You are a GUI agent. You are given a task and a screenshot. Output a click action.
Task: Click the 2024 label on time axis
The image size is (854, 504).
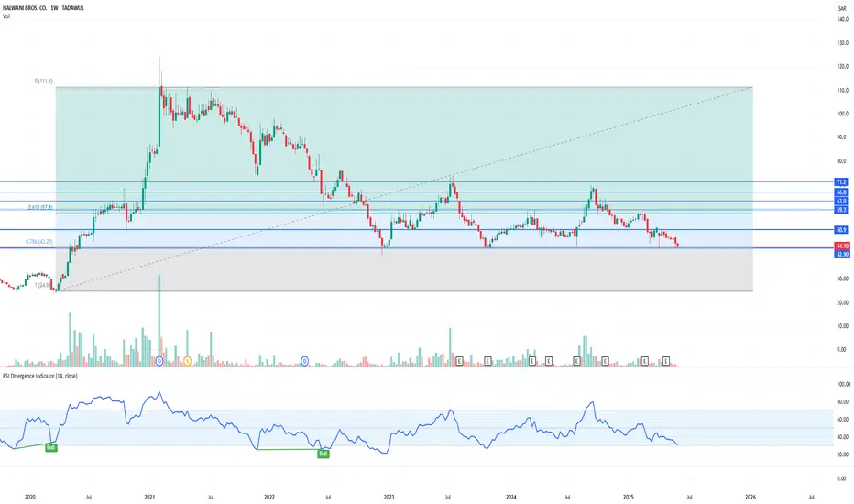[511, 497]
